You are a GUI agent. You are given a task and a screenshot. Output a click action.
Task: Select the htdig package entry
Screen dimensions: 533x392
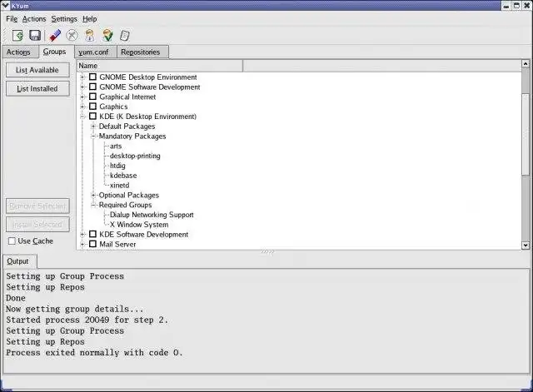(x=117, y=166)
